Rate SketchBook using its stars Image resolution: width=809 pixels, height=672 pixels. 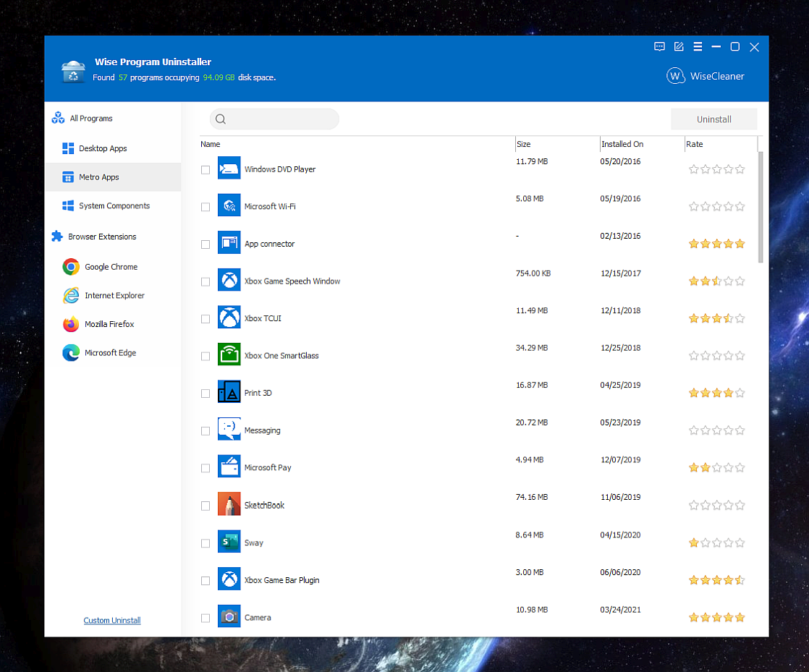point(716,505)
